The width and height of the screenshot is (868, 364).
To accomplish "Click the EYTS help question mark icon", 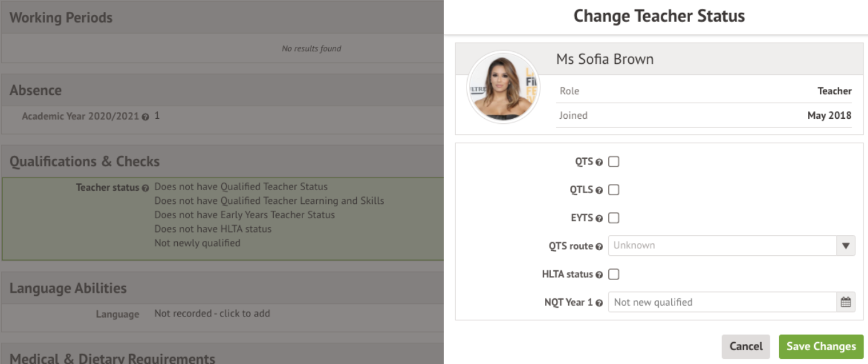I will (599, 218).
